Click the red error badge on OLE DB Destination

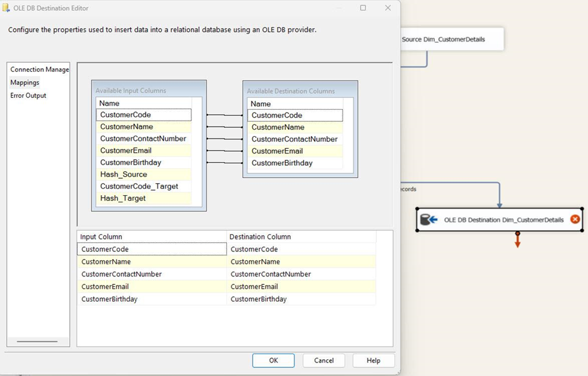574,219
